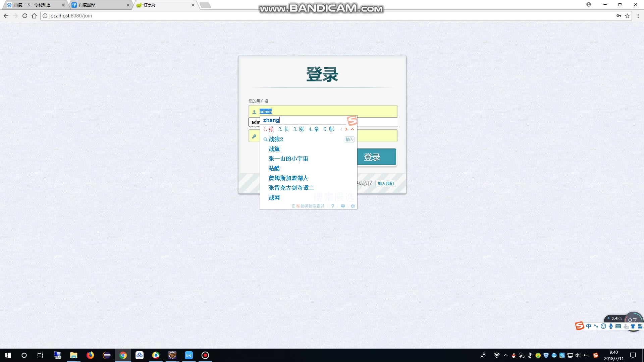
Task: Open Sogou voice input microphone
Action: point(611,326)
